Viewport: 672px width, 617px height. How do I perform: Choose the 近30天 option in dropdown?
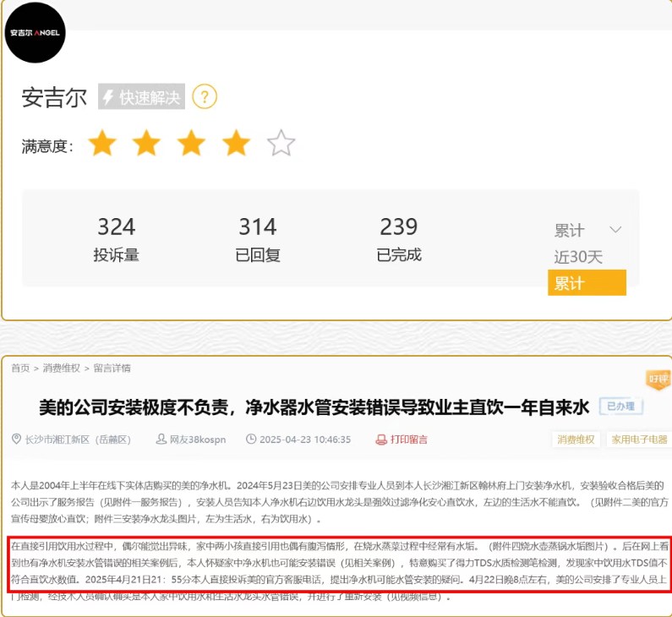coord(578,257)
